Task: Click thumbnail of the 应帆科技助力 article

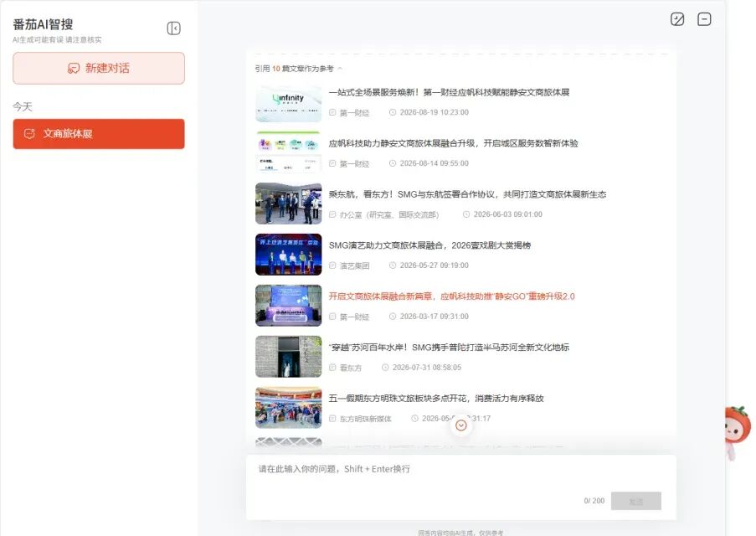Action: click(288, 152)
